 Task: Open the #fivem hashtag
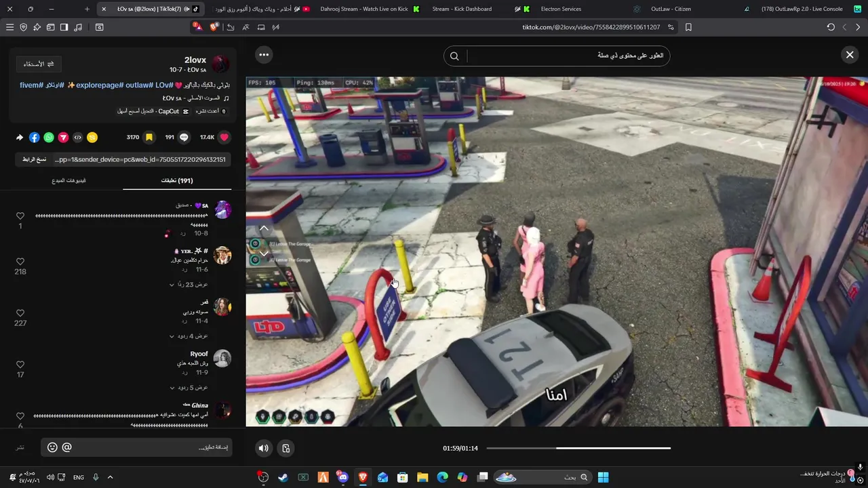[31, 85]
